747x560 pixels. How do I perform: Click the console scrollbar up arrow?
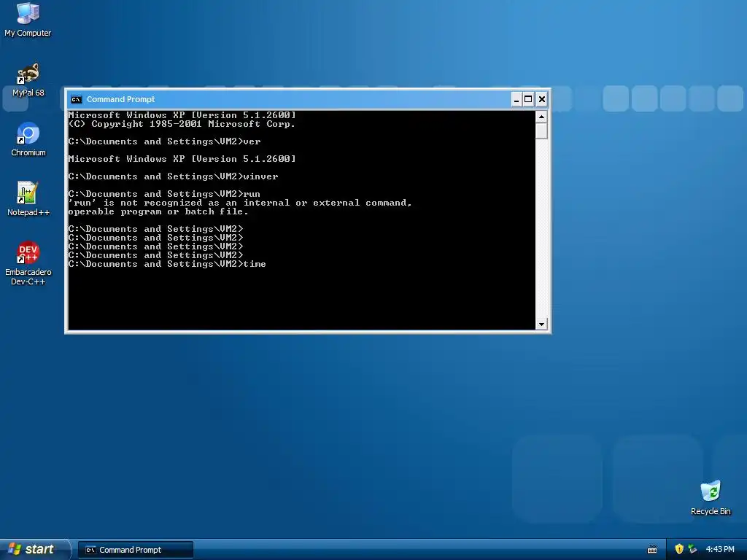[x=541, y=116]
